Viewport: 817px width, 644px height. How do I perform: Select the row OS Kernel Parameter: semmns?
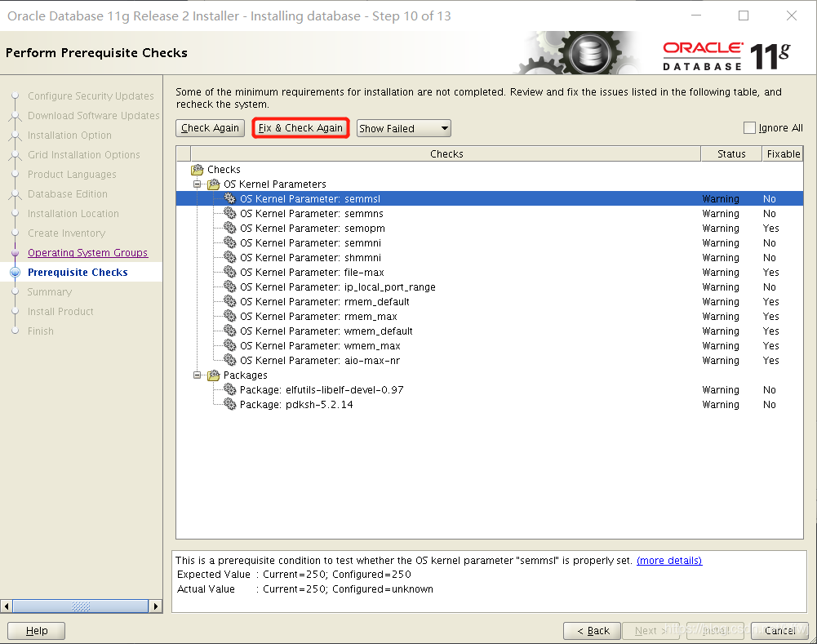pos(490,213)
